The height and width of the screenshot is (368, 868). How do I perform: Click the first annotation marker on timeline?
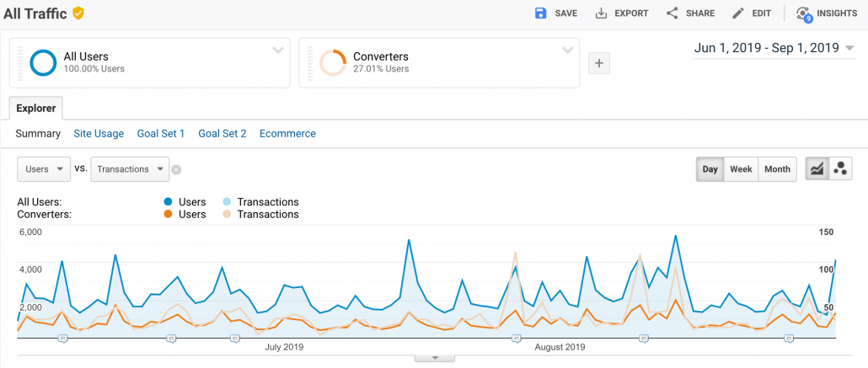coord(62,338)
